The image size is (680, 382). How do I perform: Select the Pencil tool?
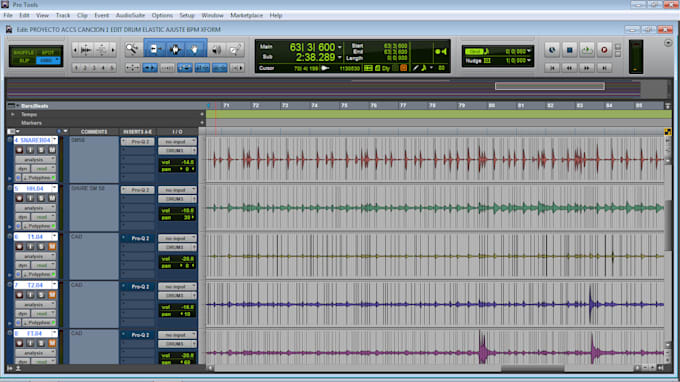point(235,49)
